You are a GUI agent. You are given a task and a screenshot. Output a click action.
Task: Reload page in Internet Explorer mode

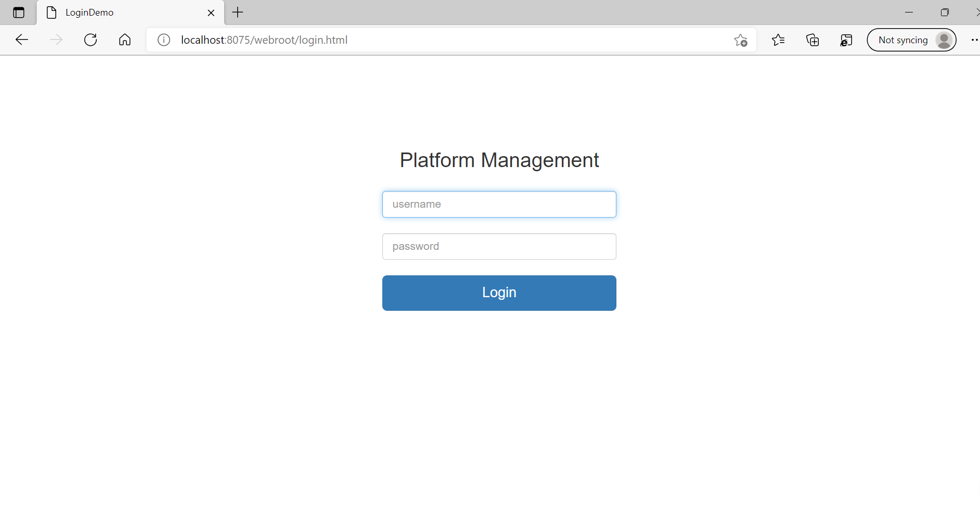(x=846, y=40)
